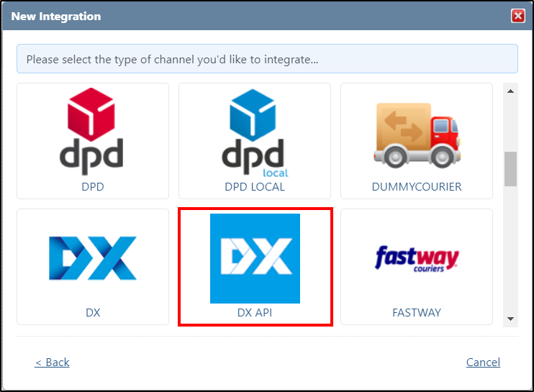Select the Fastway Couriers logo

[x=417, y=259]
